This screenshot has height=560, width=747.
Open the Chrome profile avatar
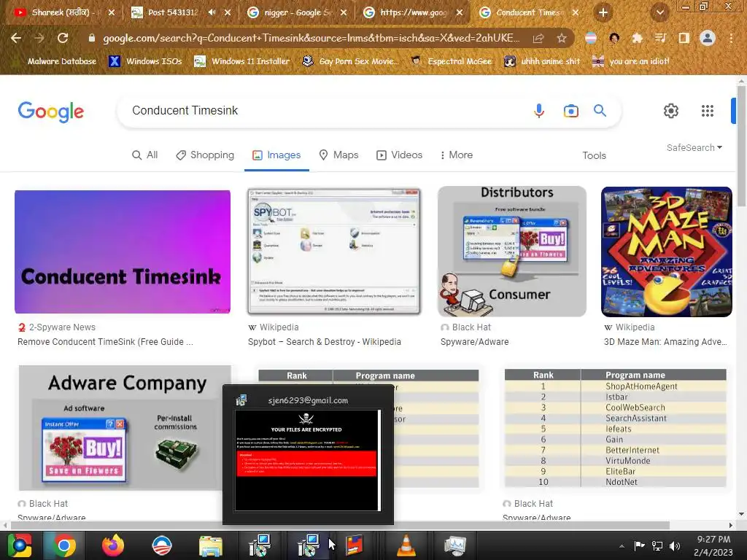[x=708, y=38]
